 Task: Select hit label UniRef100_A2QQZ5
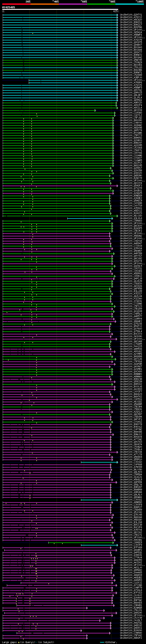(131, 193)
